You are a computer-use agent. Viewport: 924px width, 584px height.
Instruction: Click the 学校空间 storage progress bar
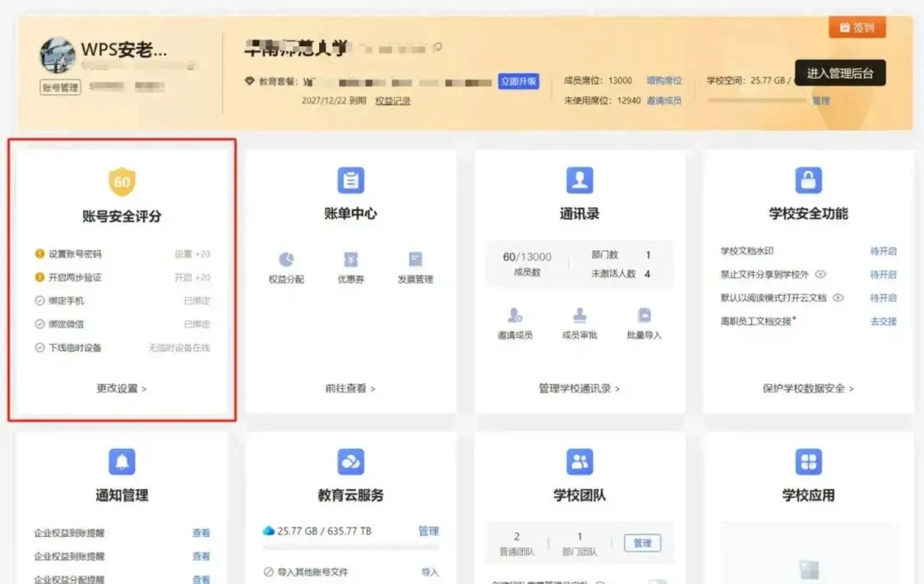click(756, 101)
